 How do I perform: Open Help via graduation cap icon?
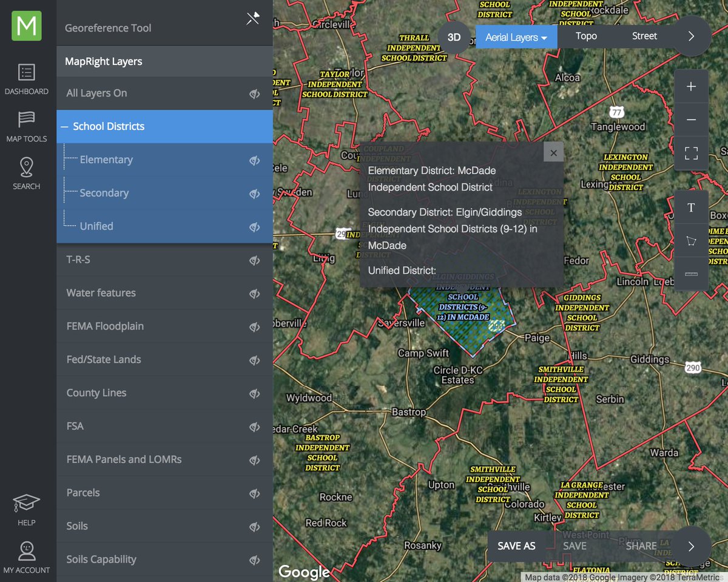(27, 510)
